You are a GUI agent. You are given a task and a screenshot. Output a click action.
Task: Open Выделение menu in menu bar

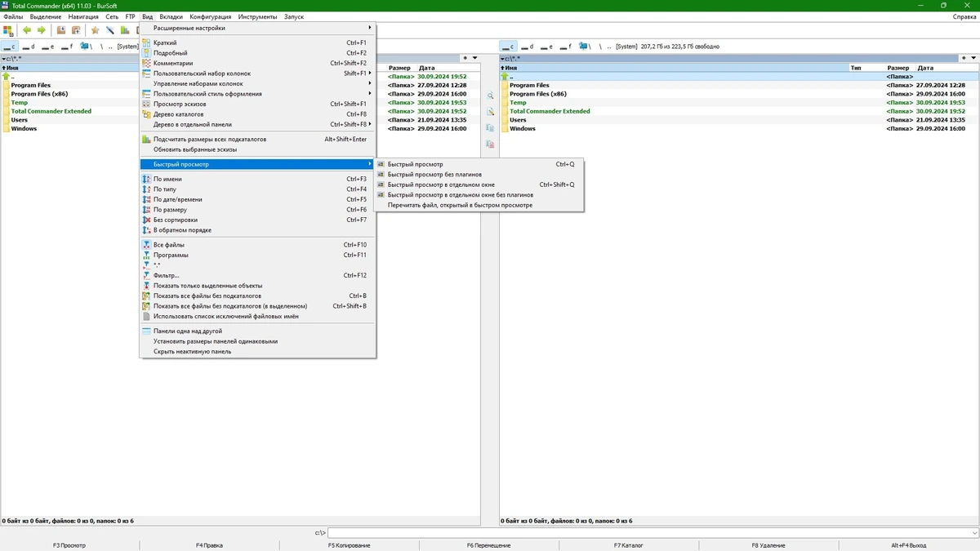pyautogui.click(x=46, y=16)
